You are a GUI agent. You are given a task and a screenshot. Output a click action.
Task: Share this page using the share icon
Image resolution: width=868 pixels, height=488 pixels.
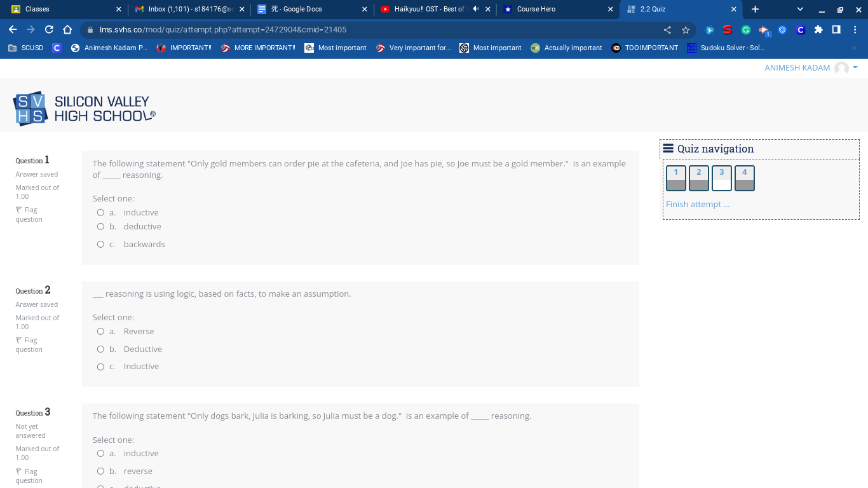667,30
